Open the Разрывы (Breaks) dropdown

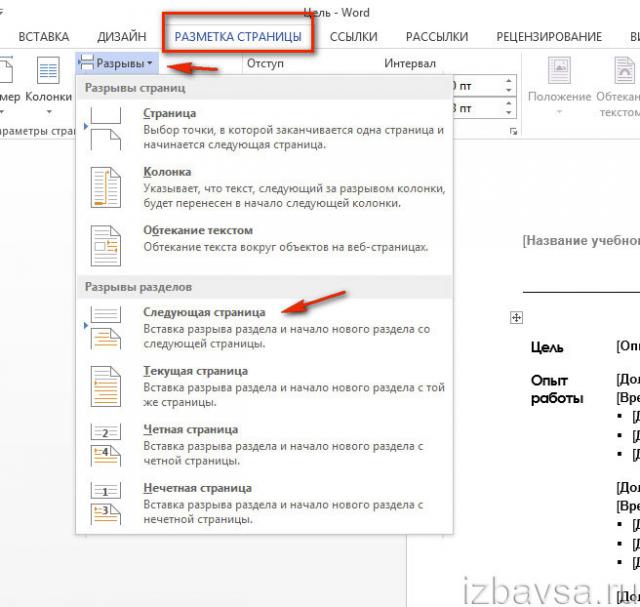[x=117, y=63]
